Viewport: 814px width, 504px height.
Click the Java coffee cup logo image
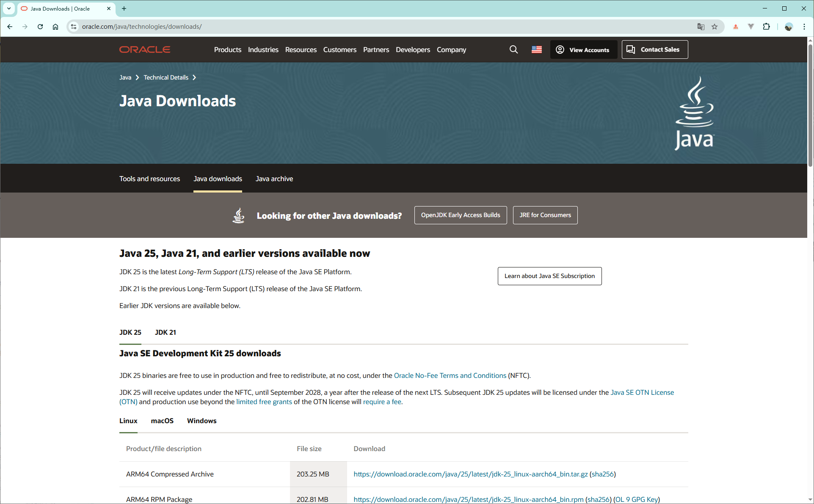pyautogui.click(x=694, y=112)
